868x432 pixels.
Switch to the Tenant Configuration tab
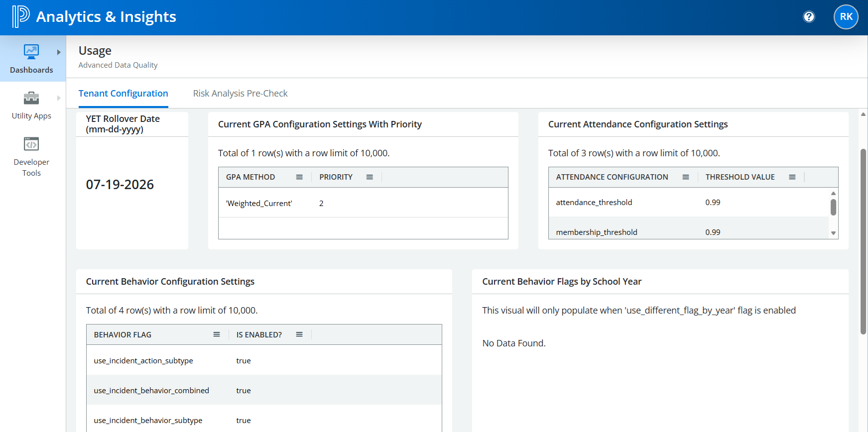(x=123, y=94)
